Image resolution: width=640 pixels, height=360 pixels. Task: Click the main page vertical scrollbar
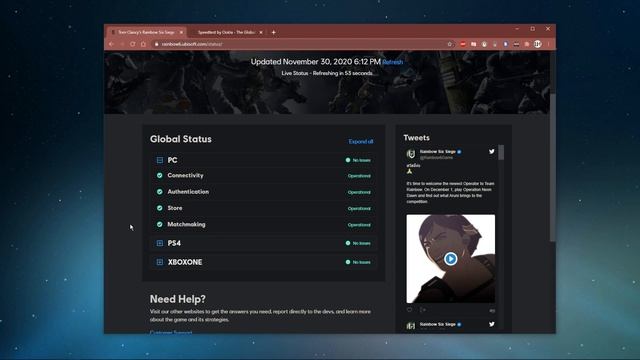[553, 167]
